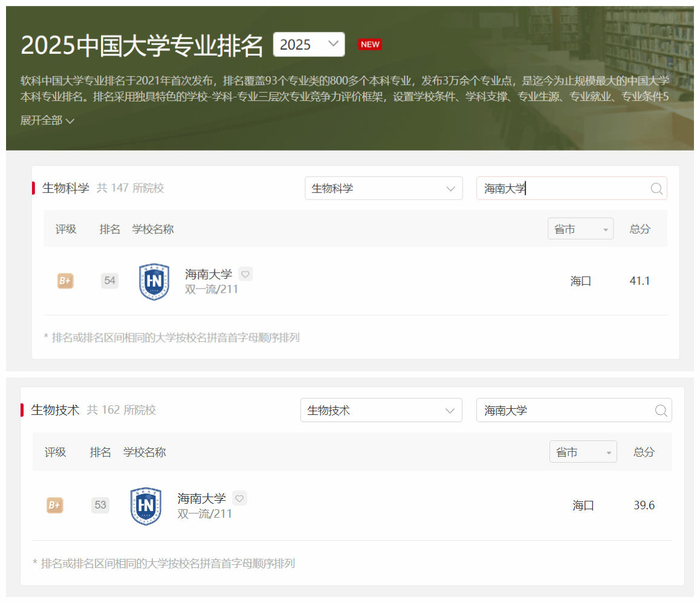700x603 pixels.
Task: Open 海南大学 link in 生物科学 results
Action: pyautogui.click(x=209, y=274)
